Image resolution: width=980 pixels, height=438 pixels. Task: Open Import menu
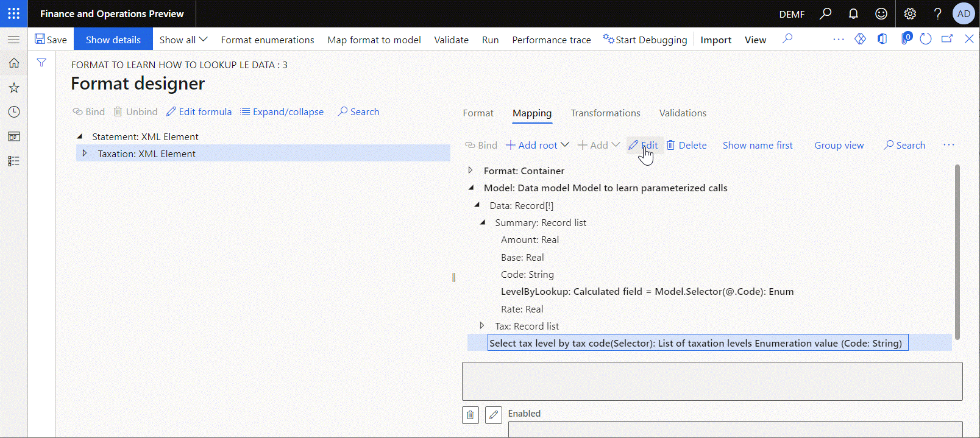click(716, 40)
